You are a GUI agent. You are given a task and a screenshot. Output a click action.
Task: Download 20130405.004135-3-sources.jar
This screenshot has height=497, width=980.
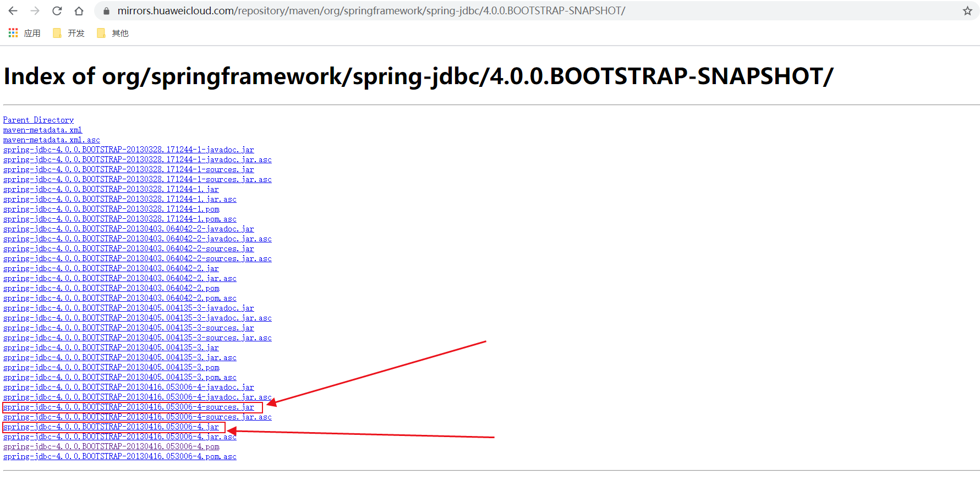tap(129, 328)
